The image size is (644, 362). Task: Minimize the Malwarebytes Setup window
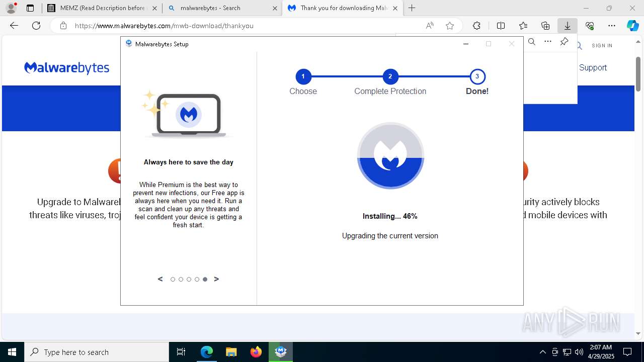click(466, 44)
